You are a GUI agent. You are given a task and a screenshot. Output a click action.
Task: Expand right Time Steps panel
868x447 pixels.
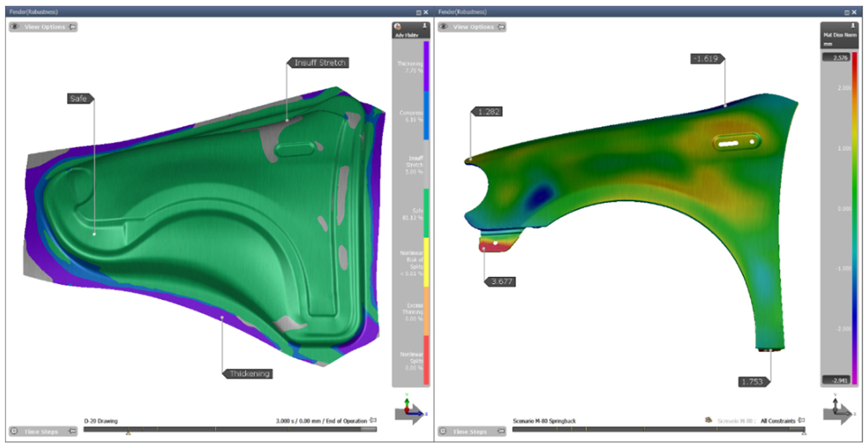[x=471, y=432]
